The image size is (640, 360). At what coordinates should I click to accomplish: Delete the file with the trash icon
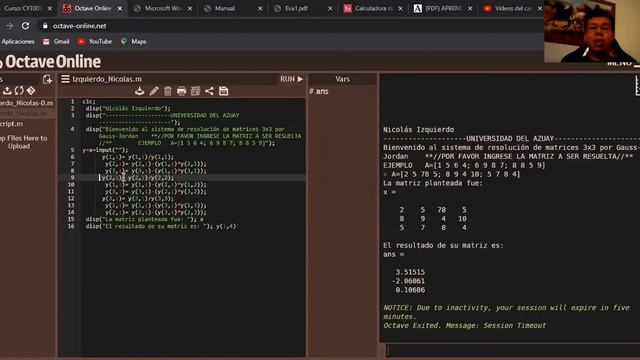[x=168, y=91]
